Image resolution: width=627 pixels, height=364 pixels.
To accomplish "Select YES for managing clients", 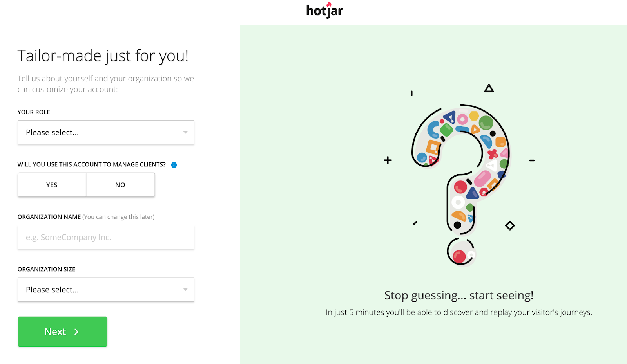I will coord(52,185).
